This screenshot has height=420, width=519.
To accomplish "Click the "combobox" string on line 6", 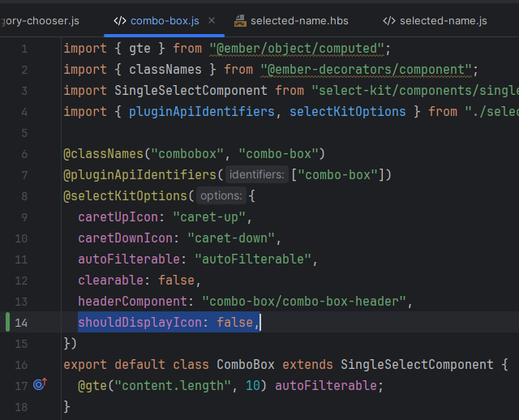I will (187, 154).
